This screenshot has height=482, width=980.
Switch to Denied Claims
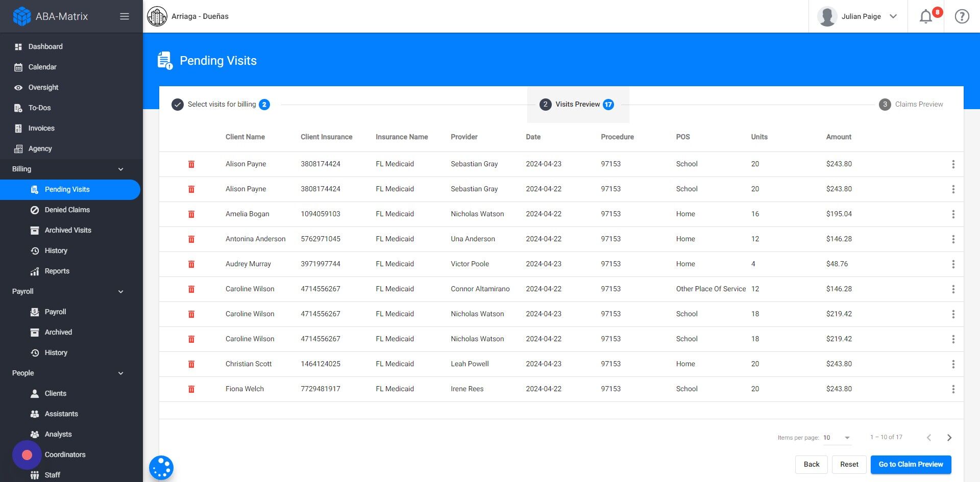[67, 210]
